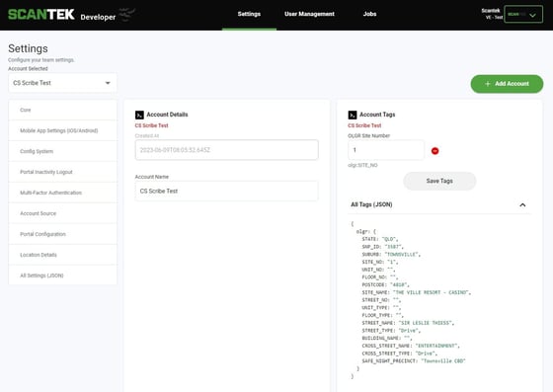Screen dimensions: 553x392
Task: Click the Account Details terminal icon
Action: (139, 115)
